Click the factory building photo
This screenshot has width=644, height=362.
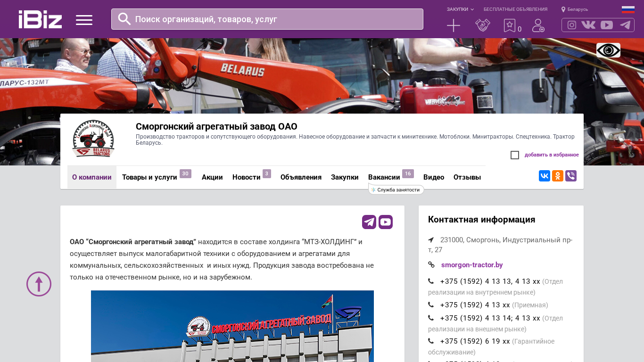[x=232, y=326]
